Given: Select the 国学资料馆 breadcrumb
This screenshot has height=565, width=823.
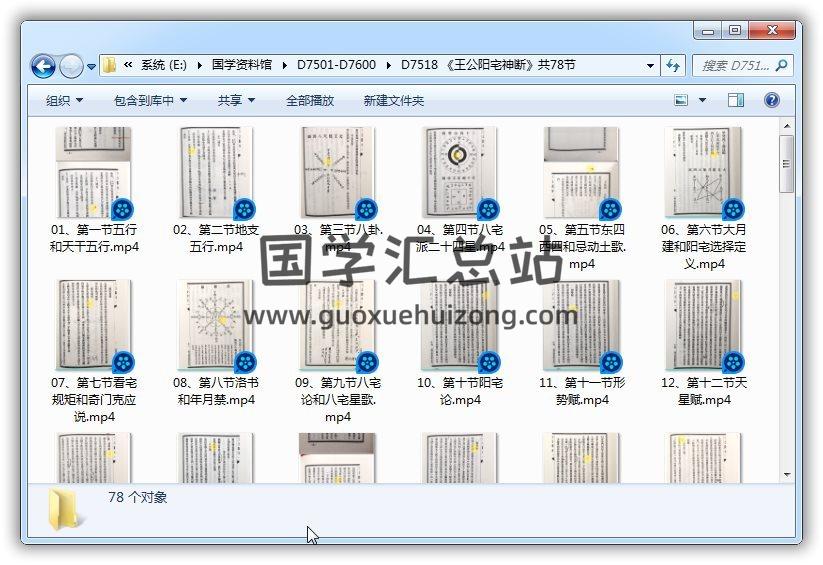Looking at the screenshot, I should tap(241, 65).
